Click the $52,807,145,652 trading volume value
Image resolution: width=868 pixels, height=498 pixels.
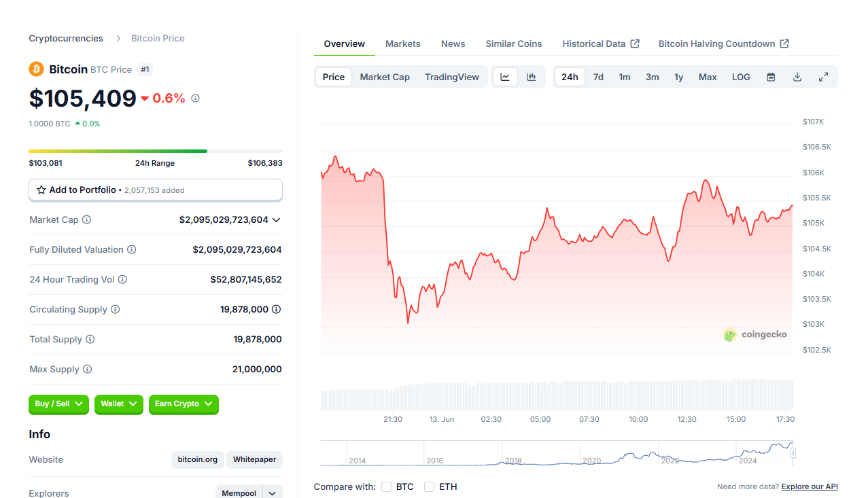(x=246, y=280)
